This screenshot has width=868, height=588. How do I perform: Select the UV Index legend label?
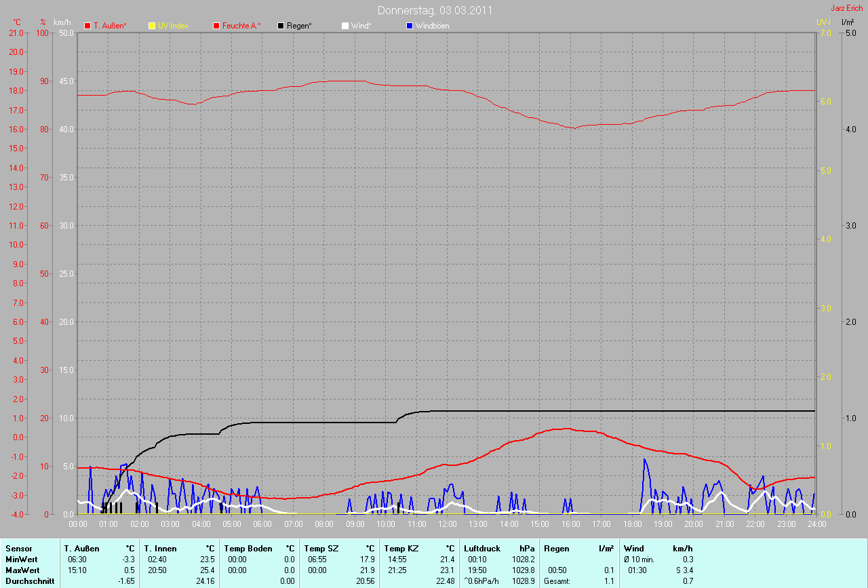pos(173,26)
